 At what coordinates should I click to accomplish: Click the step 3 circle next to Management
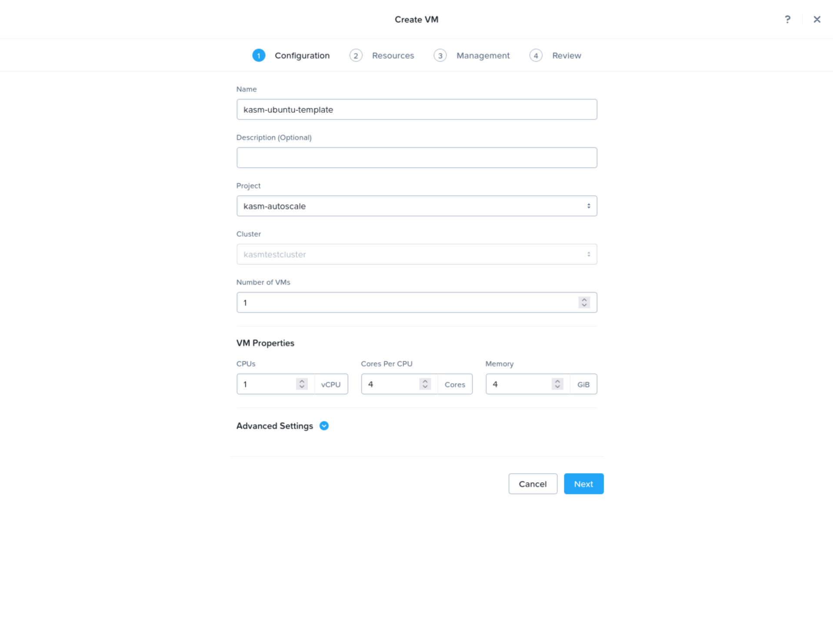tap(440, 55)
